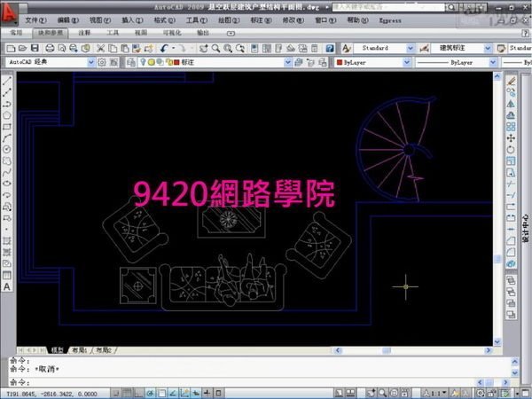Toggle the layer freeze sun icon

150,63
